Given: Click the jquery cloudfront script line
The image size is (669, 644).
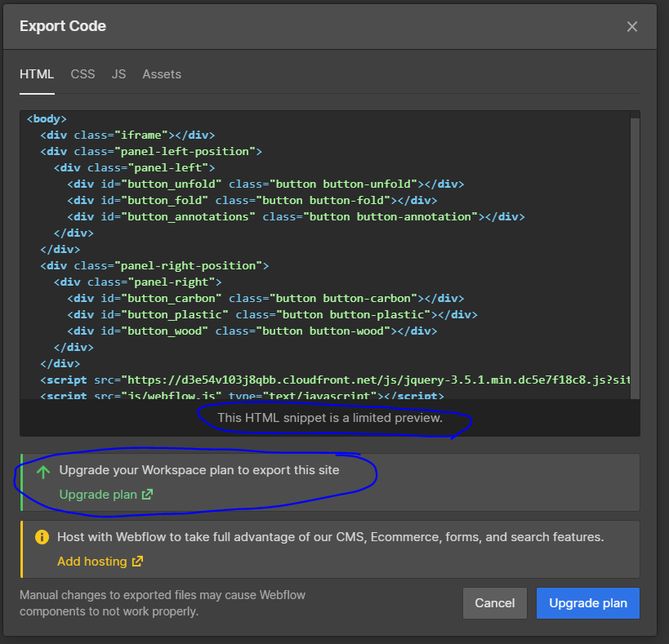Looking at the screenshot, I should [x=335, y=380].
